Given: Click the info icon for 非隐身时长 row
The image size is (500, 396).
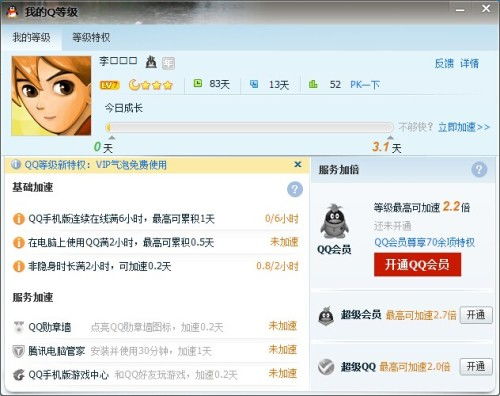Looking at the screenshot, I should coord(19,266).
